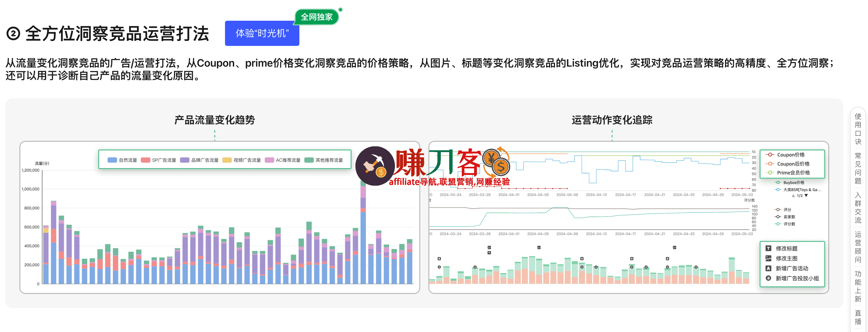Toggle the Coupon价格 line series

tap(785, 155)
